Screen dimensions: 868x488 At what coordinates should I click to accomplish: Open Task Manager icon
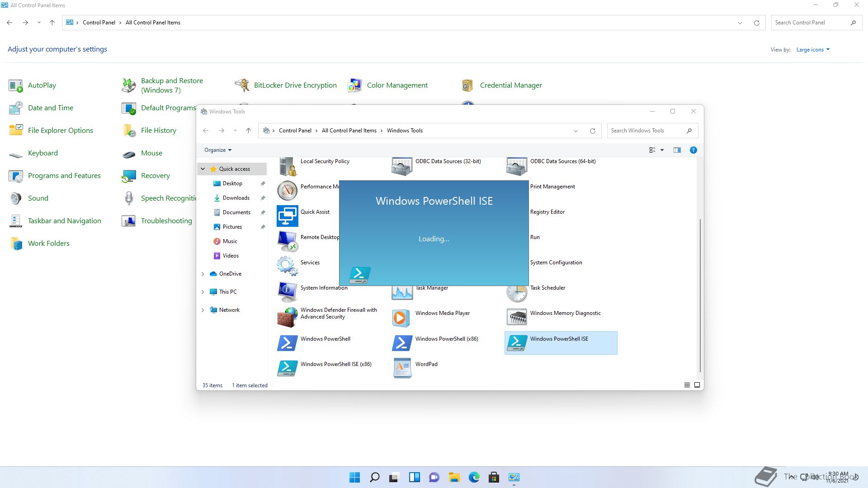[x=402, y=294]
